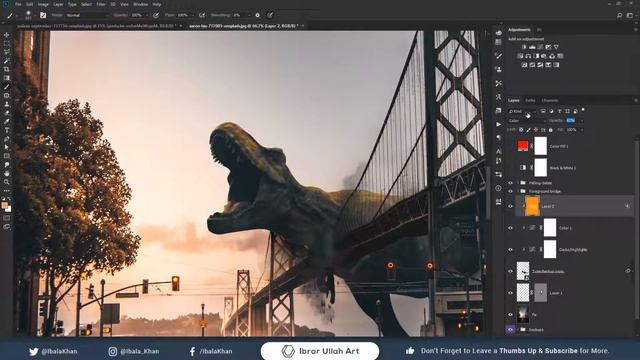Viewport: 640px width, 360px height.
Task: Hide Layer 1 visibility eye
Action: click(510, 293)
